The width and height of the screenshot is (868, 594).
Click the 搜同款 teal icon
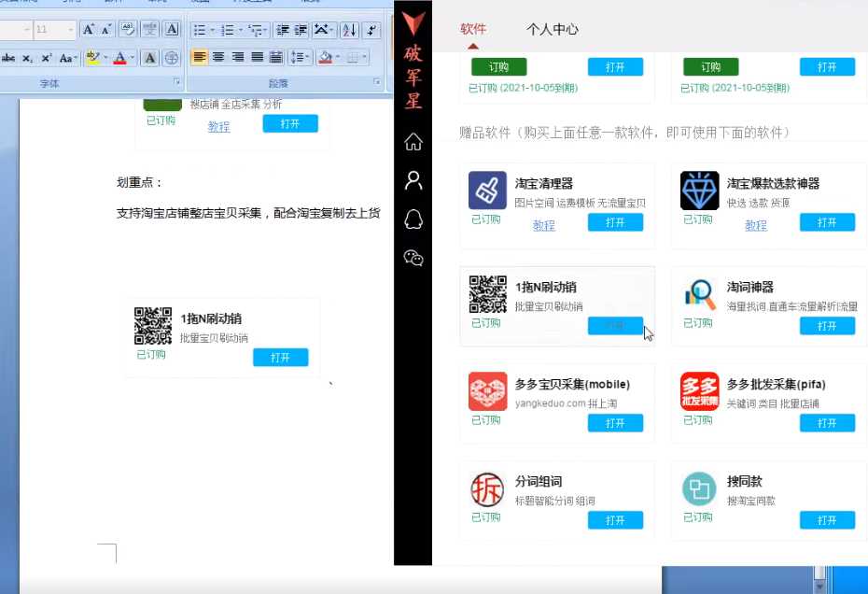click(699, 488)
